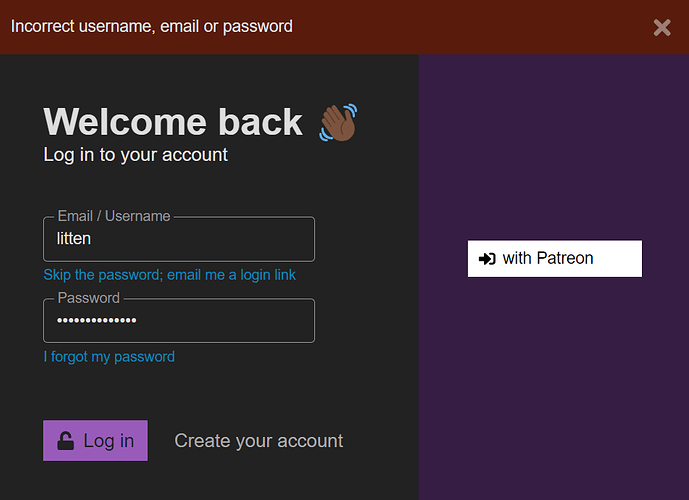This screenshot has width=689, height=500.
Task: Dismiss the incorrect password error banner
Action: tap(662, 27)
